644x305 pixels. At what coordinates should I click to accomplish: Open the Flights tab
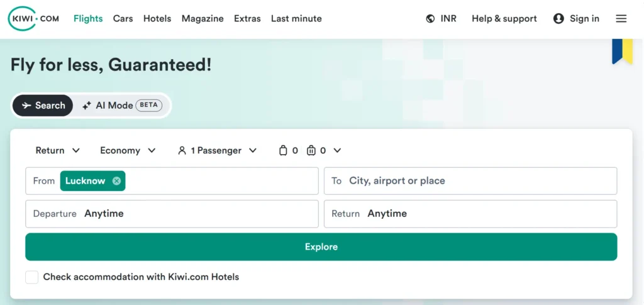coord(88,18)
